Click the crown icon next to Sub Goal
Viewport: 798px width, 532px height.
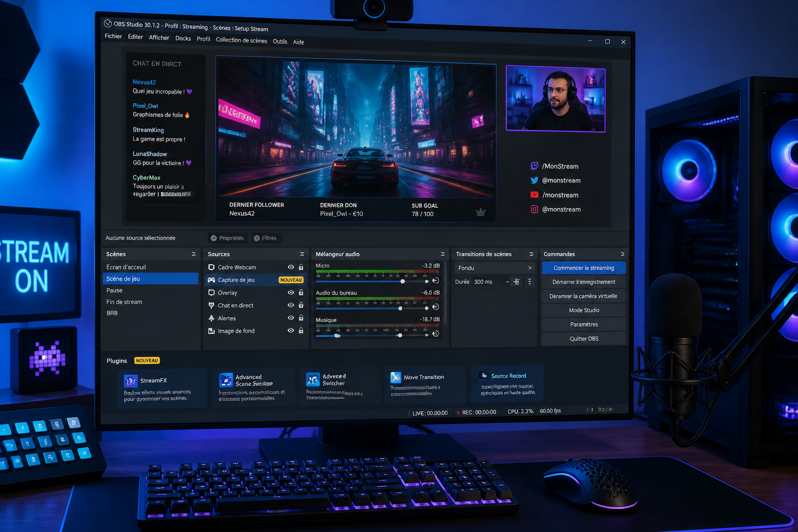click(x=481, y=212)
